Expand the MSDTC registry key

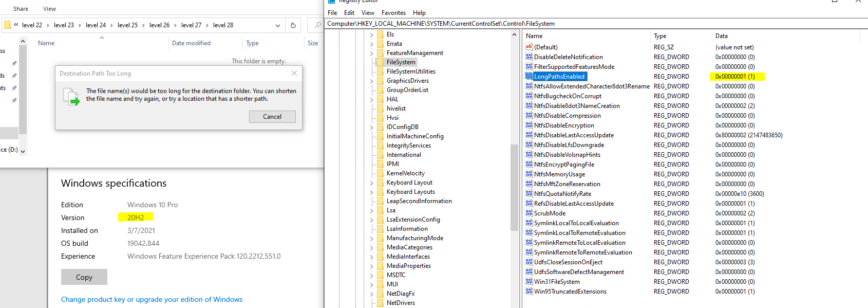(371, 275)
